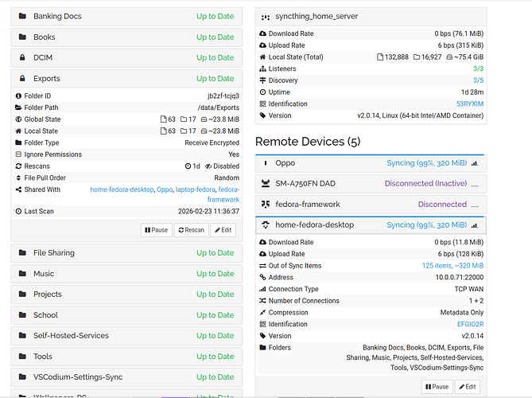Open laptop-fedora link in Shared With
The width and height of the screenshot is (532, 398).
point(194,190)
